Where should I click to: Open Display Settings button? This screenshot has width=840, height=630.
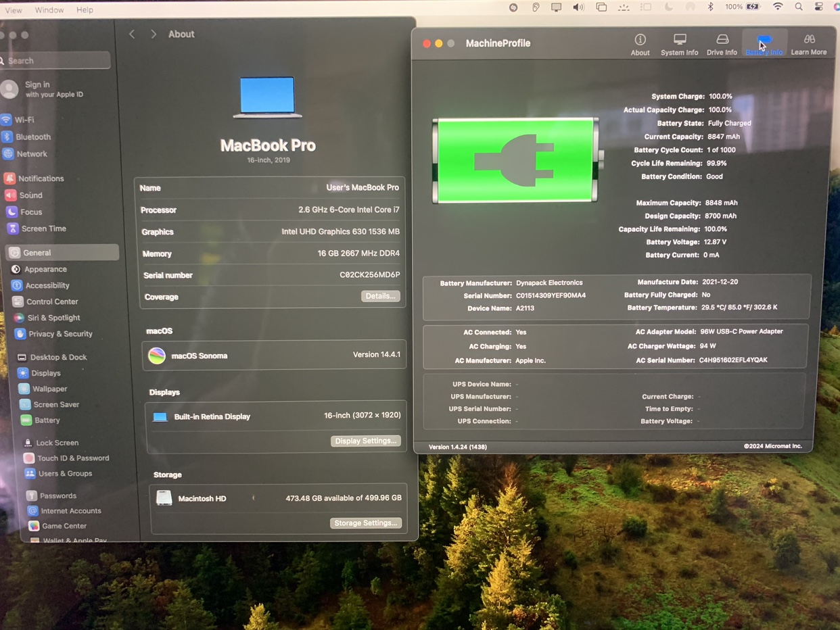pos(365,441)
